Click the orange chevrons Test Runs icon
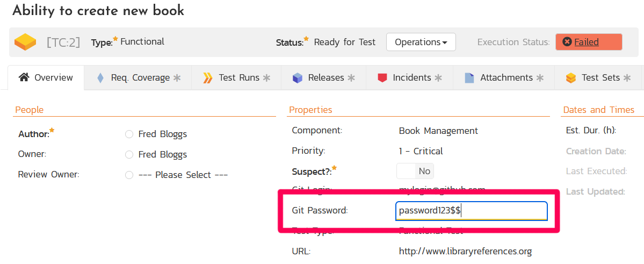The image size is (644, 264). tap(208, 78)
